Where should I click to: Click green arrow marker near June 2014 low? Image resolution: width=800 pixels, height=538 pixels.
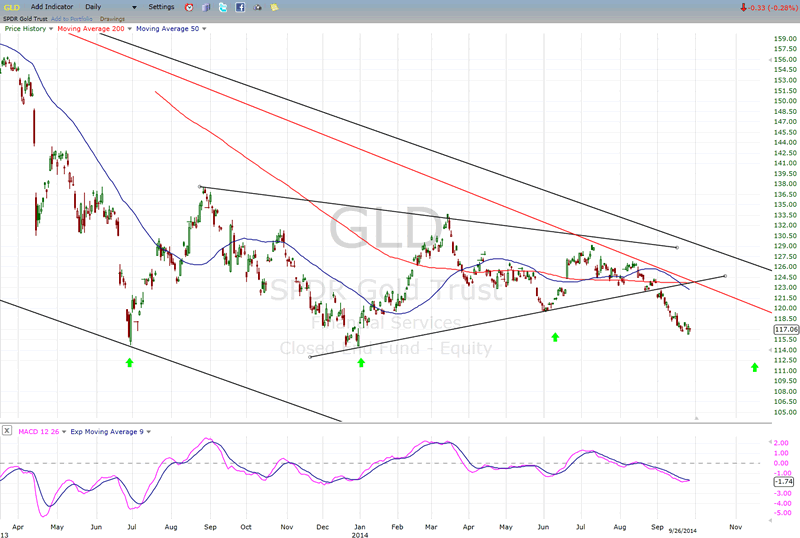tap(555, 337)
